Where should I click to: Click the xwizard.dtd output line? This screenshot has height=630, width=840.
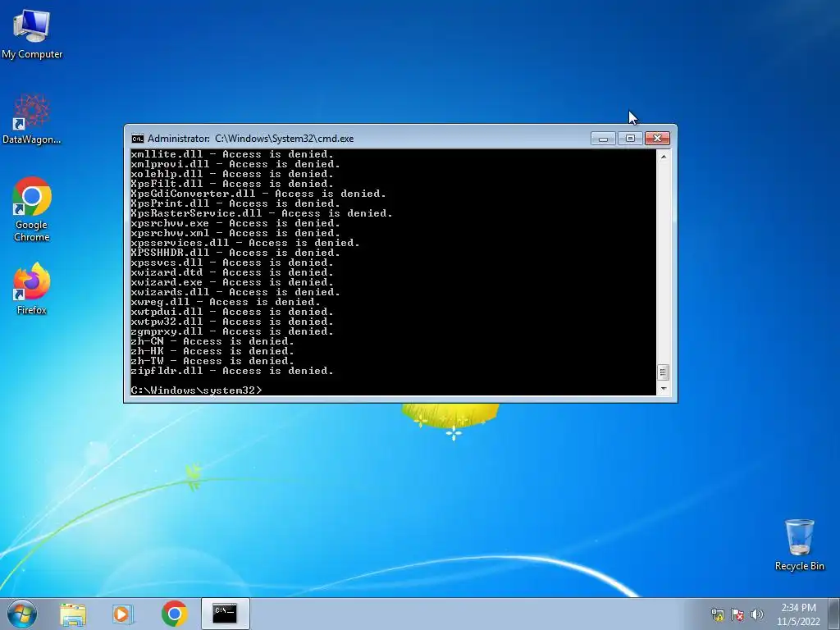232,272
